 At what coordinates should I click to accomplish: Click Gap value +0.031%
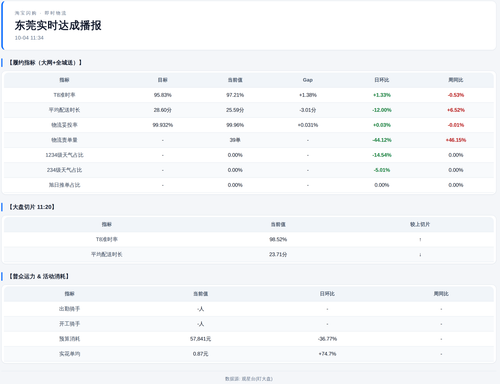(x=308, y=125)
